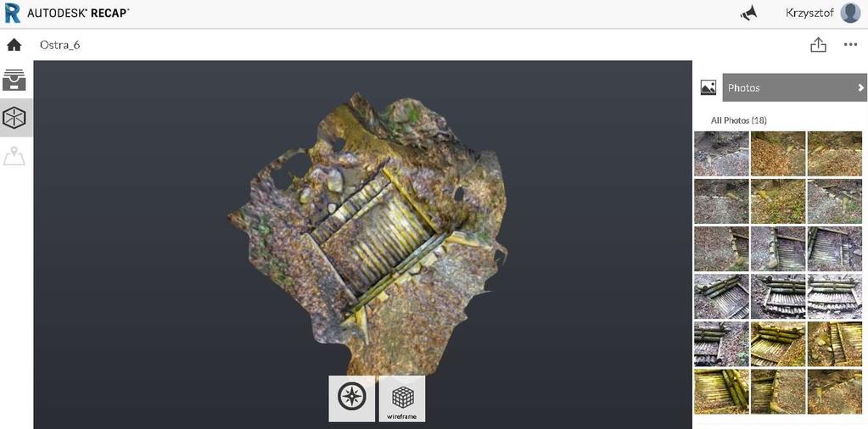Open the announcements megaphone icon
The width and height of the screenshot is (868, 429).
coord(748,14)
